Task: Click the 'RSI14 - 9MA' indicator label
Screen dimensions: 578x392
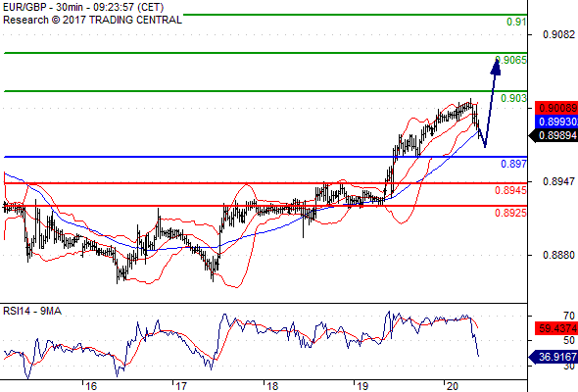Action: pos(32,312)
